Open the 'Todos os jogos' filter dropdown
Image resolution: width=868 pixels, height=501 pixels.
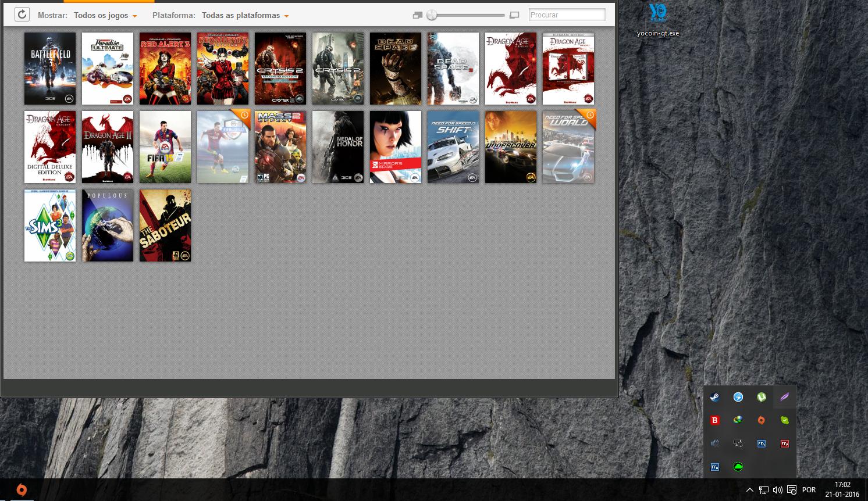(105, 15)
